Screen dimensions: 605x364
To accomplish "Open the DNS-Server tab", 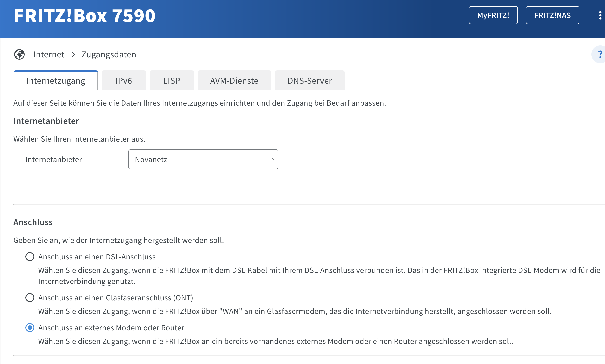I will tap(310, 80).
